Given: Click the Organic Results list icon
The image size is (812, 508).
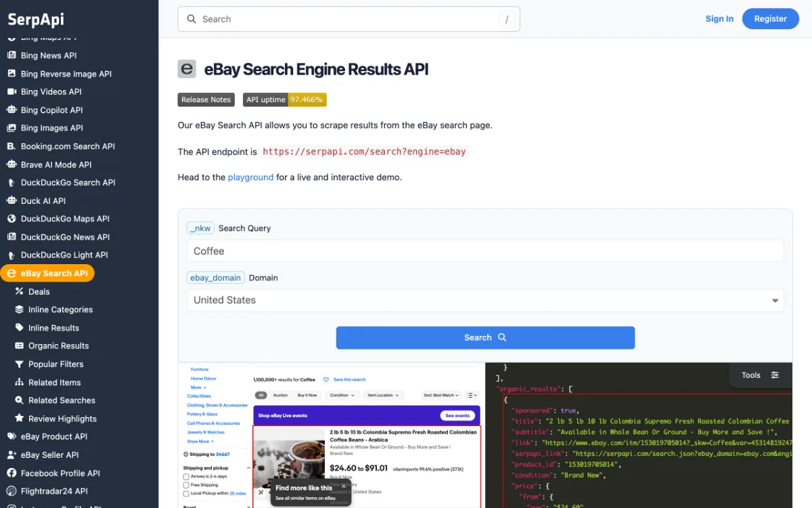Looking at the screenshot, I should (x=19, y=345).
